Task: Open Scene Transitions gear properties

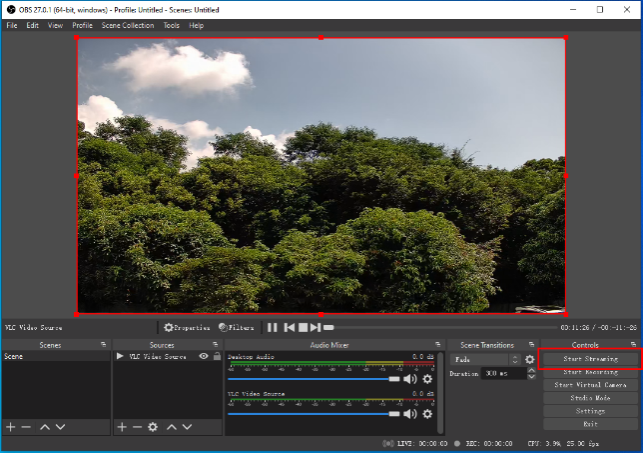Action: point(530,359)
